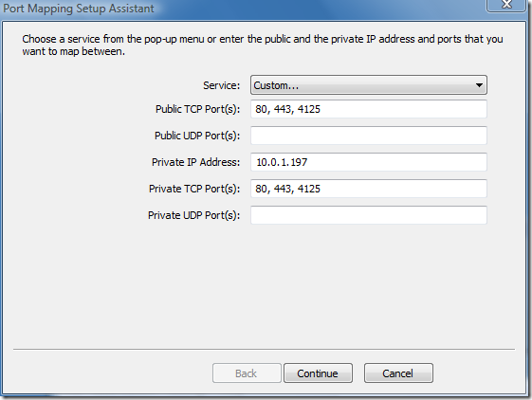Screen dimensions: 532x400
Task: Click the horizontal separator above the buttons
Action: (264, 349)
